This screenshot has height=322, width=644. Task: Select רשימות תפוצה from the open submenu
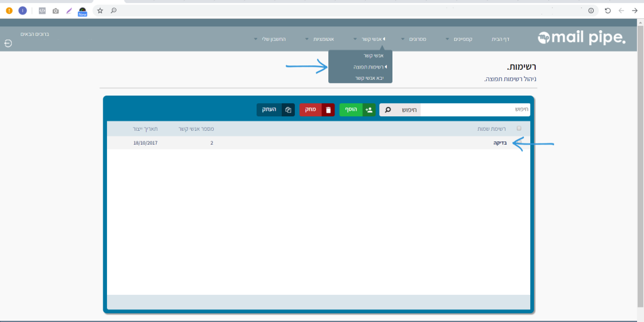tap(369, 67)
